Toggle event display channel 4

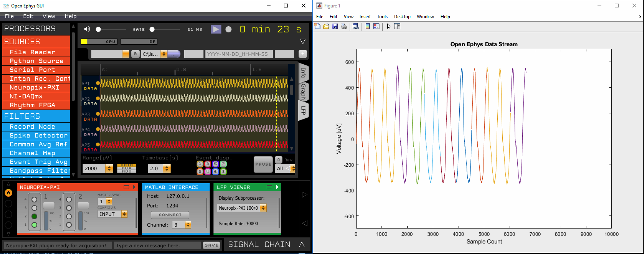tap(207, 172)
